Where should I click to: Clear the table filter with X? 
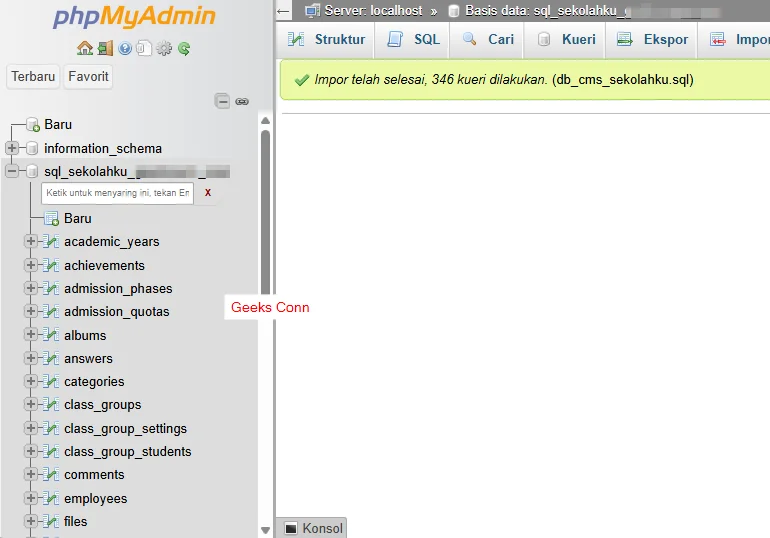coord(208,193)
